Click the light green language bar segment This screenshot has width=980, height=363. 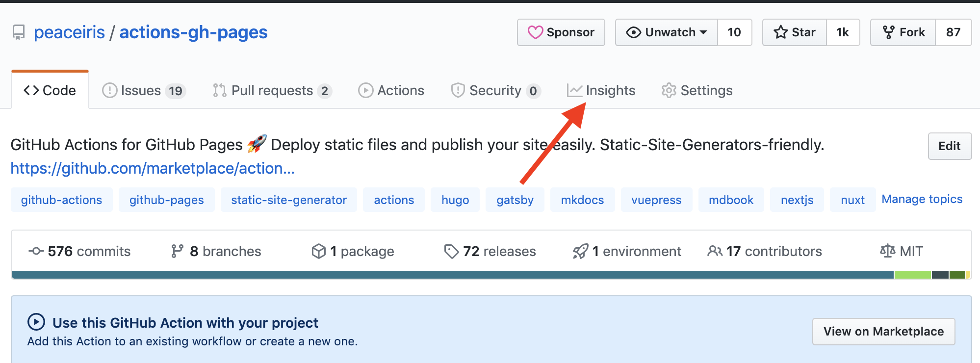913,275
